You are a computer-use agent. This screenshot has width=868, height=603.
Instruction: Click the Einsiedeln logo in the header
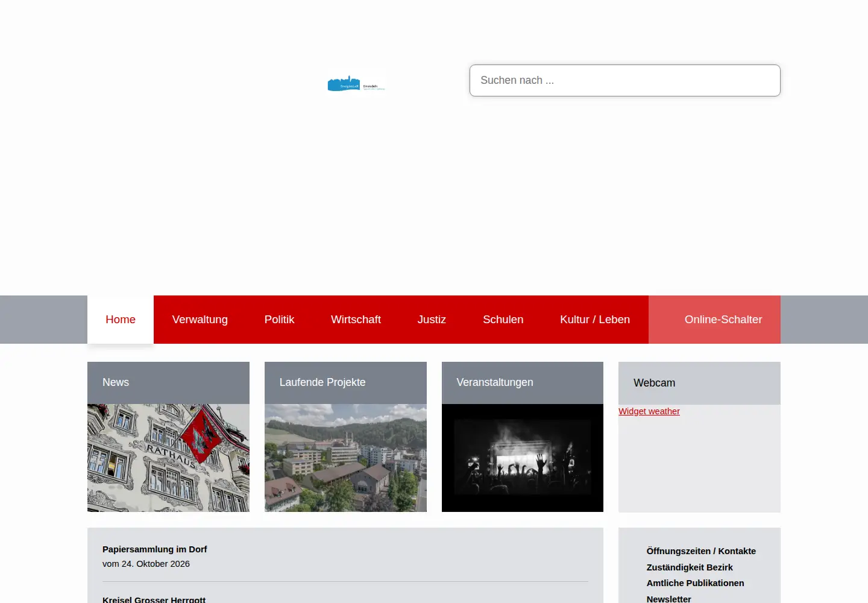(356, 84)
